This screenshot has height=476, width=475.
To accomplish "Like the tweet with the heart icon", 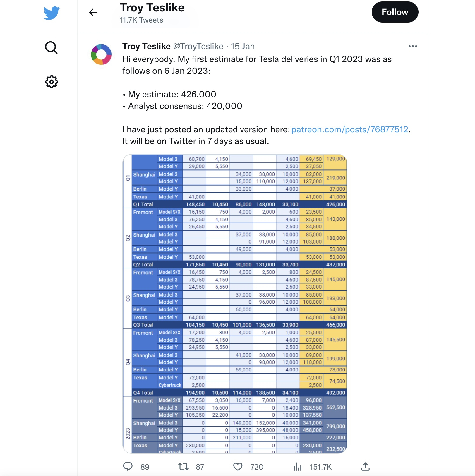I will coord(238,466).
